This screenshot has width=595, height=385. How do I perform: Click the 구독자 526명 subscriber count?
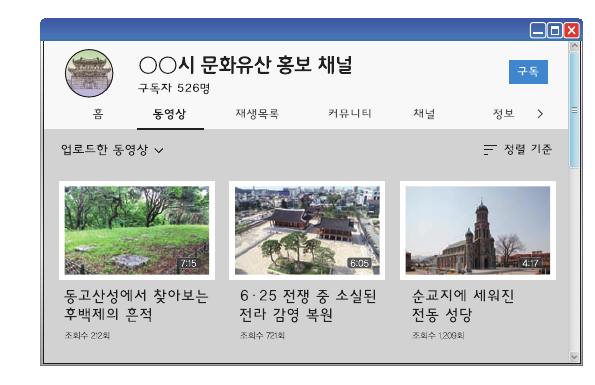174,88
